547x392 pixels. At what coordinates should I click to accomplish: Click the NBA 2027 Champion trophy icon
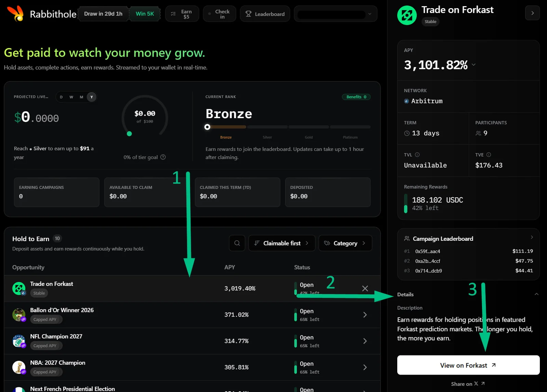19,367
